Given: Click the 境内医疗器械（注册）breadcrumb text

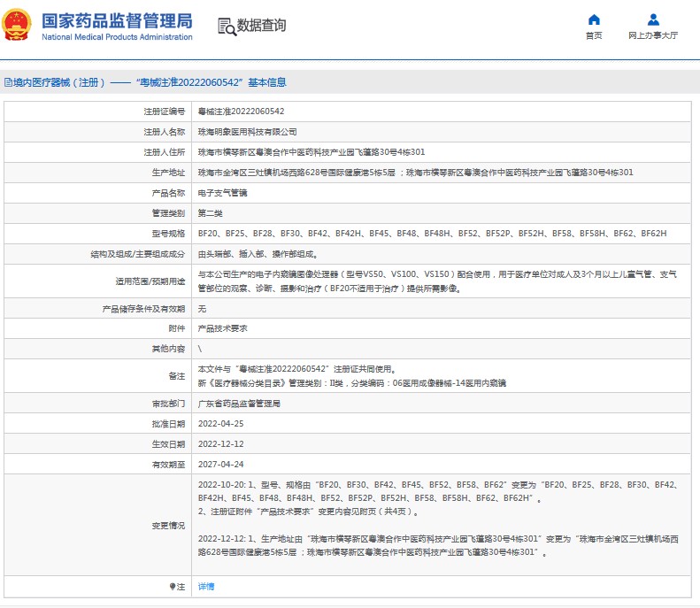Looking at the screenshot, I should 55,82.
